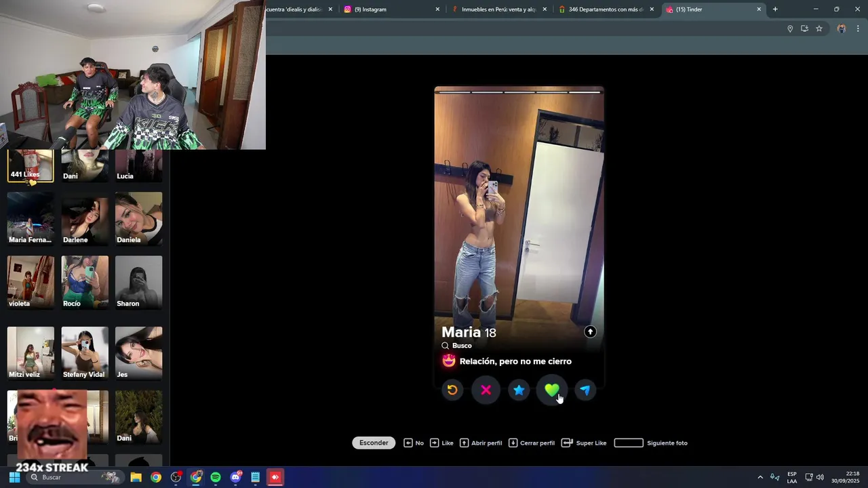Open the match Maria Ferna...
The image size is (868, 488).
tap(31, 219)
